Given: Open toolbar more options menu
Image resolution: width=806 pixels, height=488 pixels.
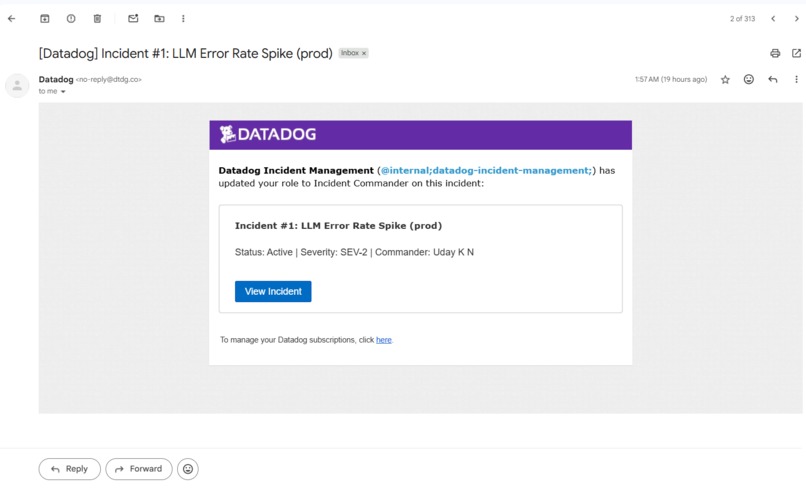Looking at the screenshot, I should pyautogui.click(x=183, y=19).
